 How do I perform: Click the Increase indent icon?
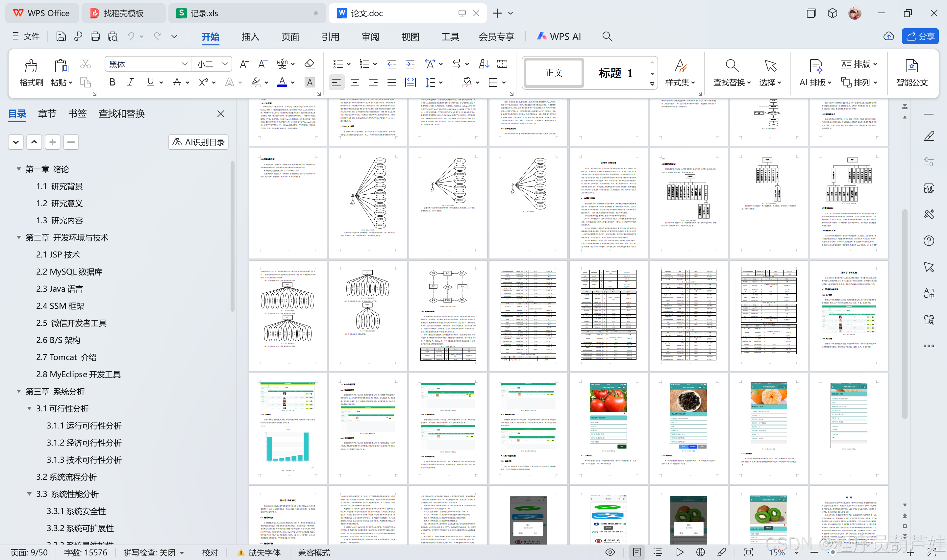(x=410, y=64)
